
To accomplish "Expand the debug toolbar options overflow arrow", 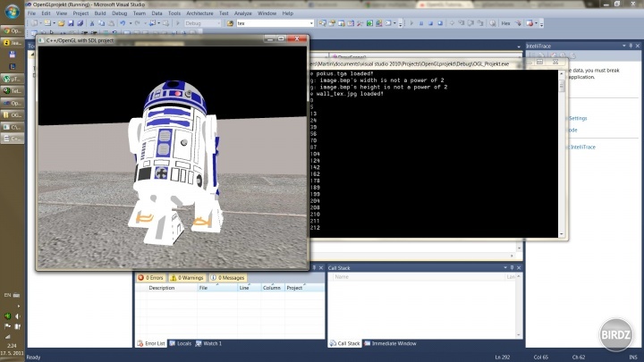I will tap(542, 24).
